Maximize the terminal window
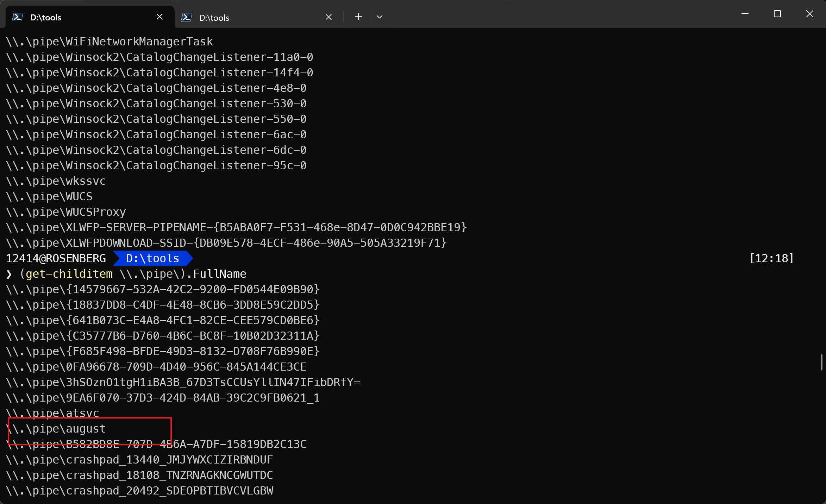This screenshot has width=826, height=504. coord(777,14)
